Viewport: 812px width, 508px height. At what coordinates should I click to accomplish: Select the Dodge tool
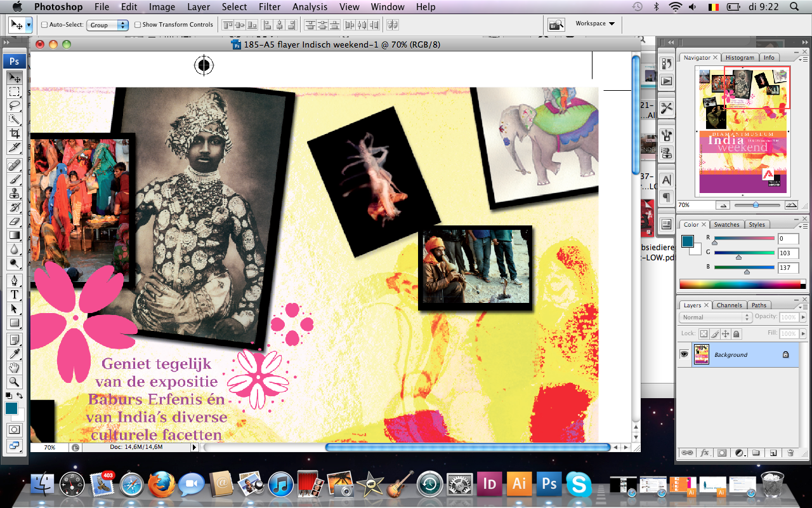(14, 263)
